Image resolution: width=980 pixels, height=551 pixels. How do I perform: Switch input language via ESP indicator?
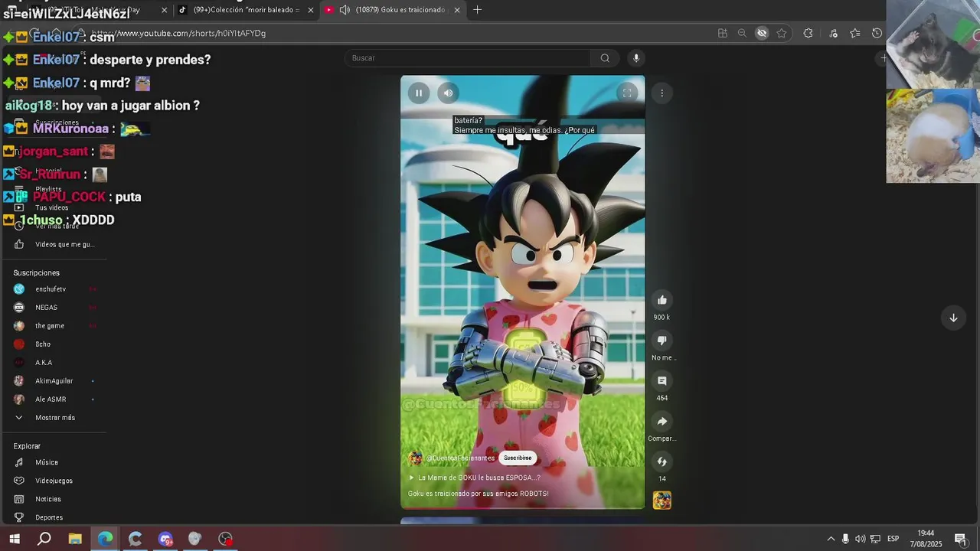coord(893,539)
